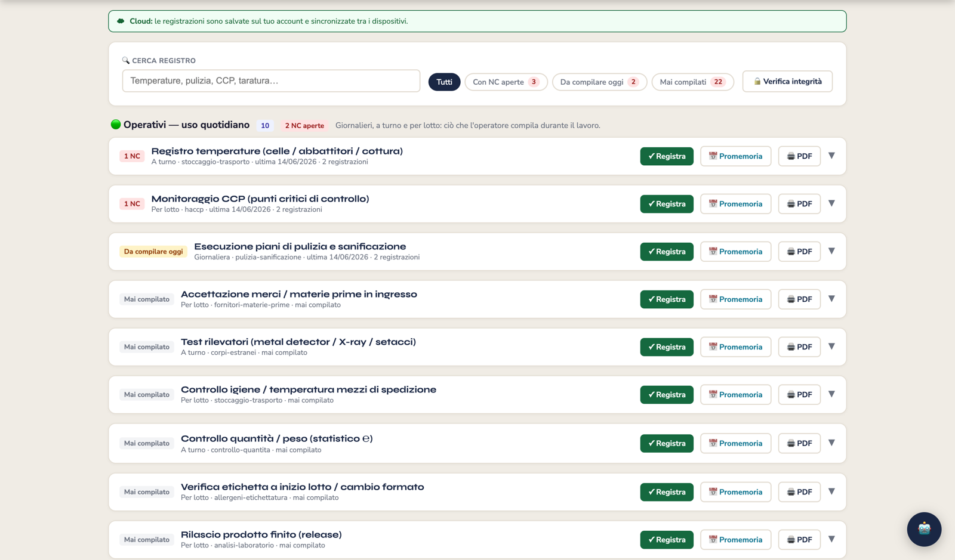
Task: Click checkmark on Rilascio prodotto finito Registra
Action: pos(651,540)
